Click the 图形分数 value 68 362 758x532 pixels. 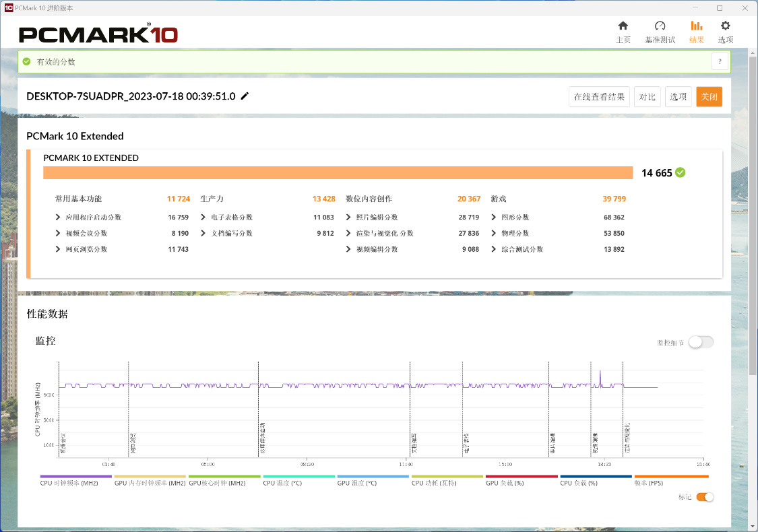[x=614, y=217]
